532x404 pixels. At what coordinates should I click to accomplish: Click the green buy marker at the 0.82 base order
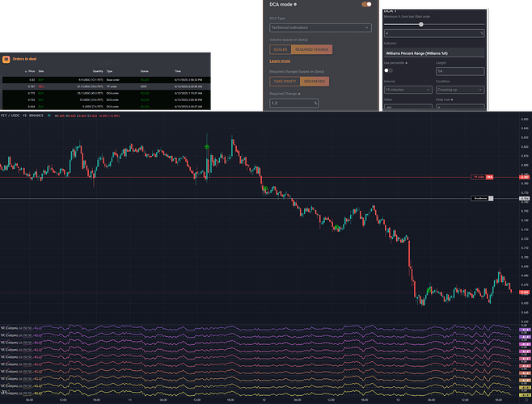tap(207, 146)
